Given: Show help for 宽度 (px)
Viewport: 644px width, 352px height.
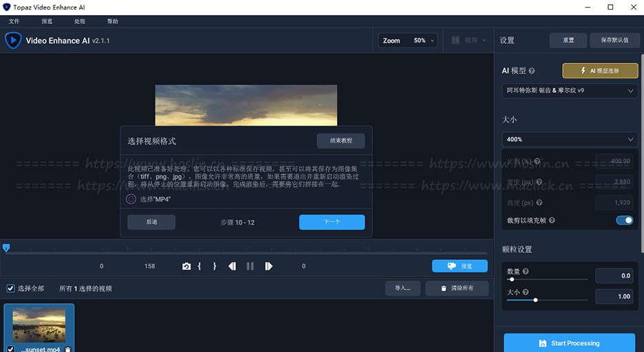Looking at the screenshot, I should pyautogui.click(x=539, y=181).
